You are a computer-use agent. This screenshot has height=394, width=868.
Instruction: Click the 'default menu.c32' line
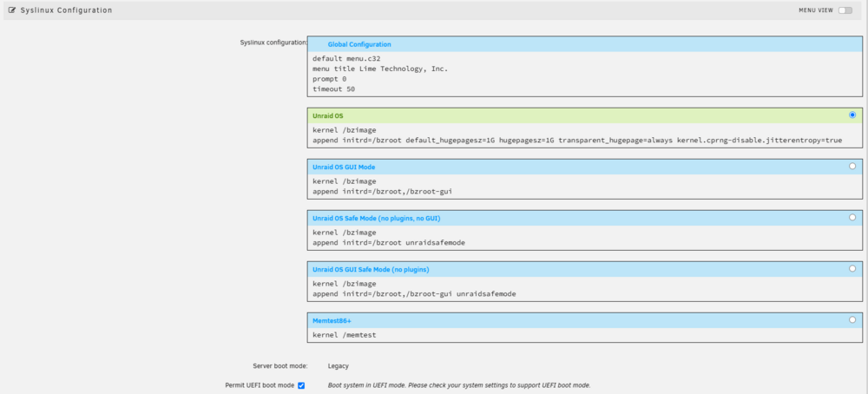pyautogui.click(x=346, y=59)
